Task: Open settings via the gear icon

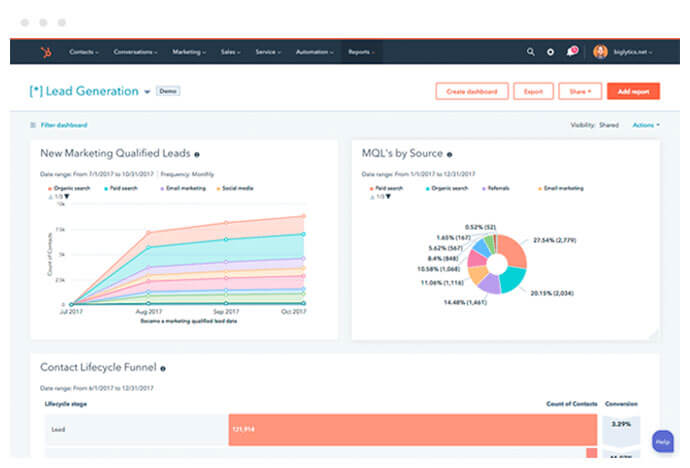Action: tap(551, 52)
